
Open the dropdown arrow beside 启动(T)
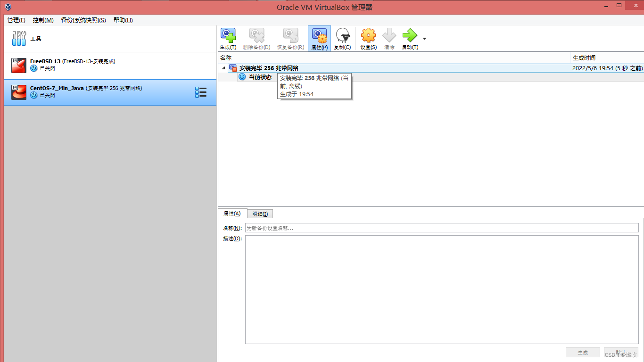424,39
